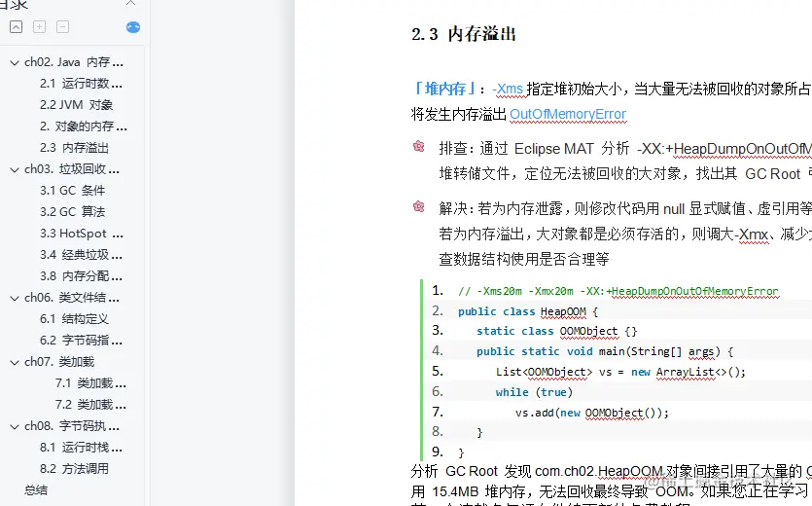The width and height of the screenshot is (812, 506).
Task: Click the collapse-all minus icon in outline
Action: click(x=62, y=27)
